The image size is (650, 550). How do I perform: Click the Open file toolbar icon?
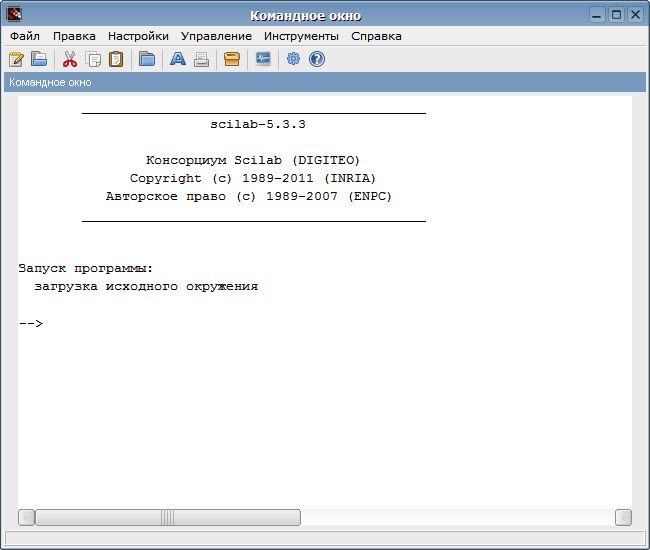coord(39,59)
